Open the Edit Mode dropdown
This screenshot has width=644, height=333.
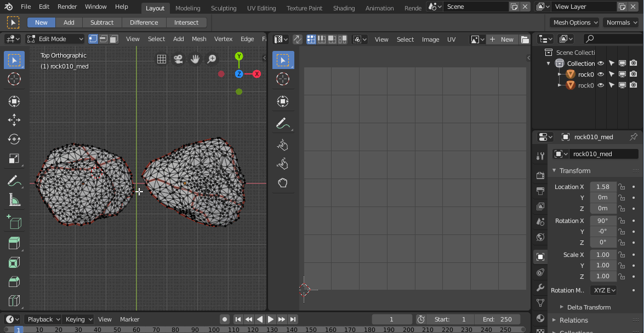(x=54, y=39)
